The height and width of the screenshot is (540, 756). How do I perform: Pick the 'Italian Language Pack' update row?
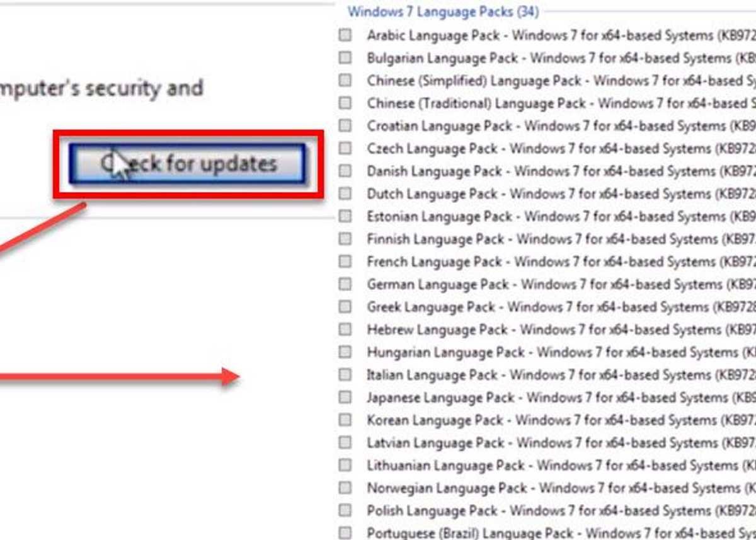(561, 375)
